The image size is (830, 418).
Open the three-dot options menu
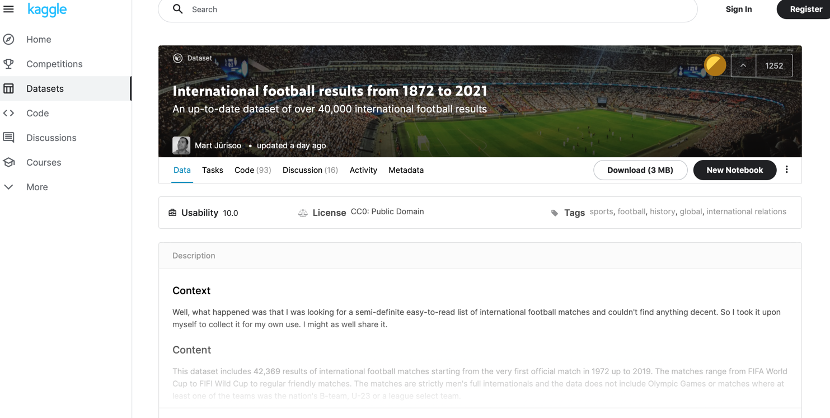(x=787, y=170)
